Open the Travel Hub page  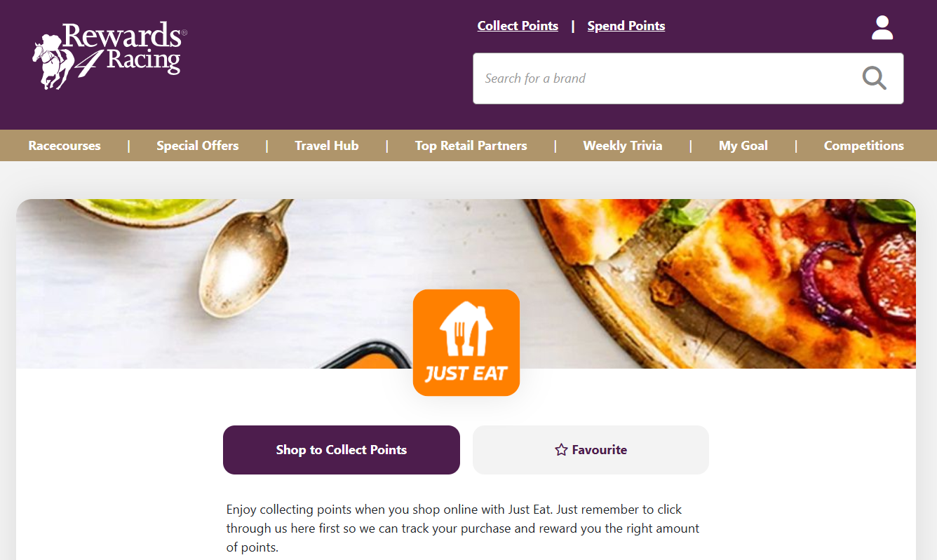pyautogui.click(x=327, y=146)
